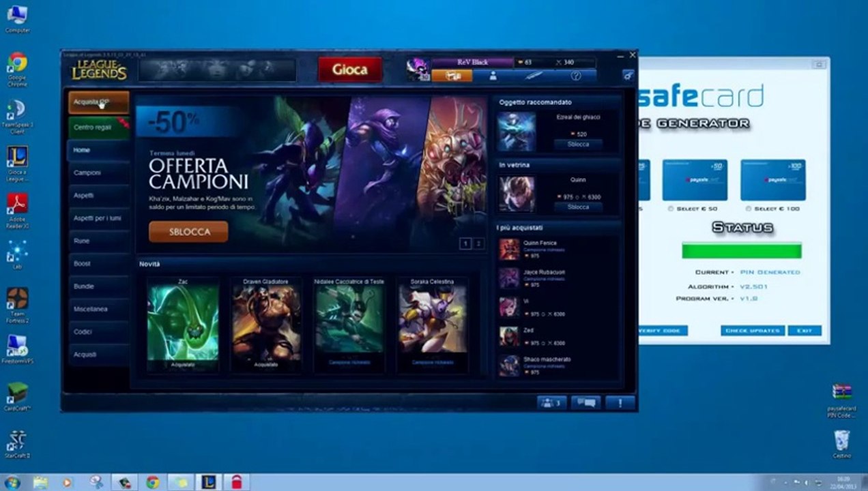This screenshot has width=868, height=491.
Task: Click the orange SBLOCCA offer button
Action: point(188,232)
